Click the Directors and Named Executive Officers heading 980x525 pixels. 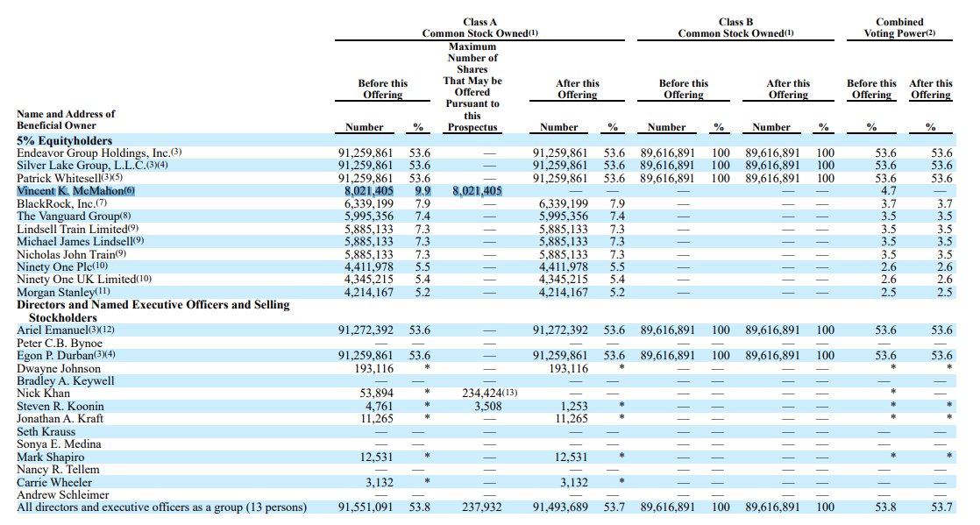click(x=153, y=311)
